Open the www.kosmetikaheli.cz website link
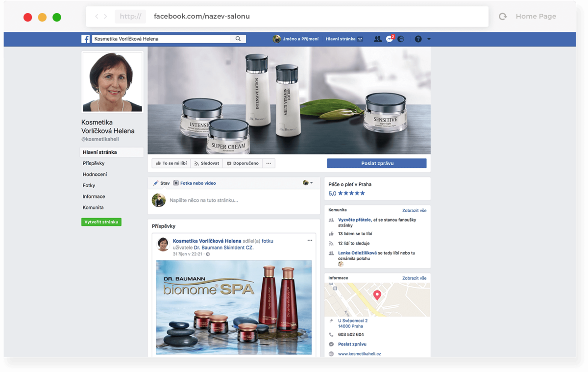The height and width of the screenshot is (372, 588). (x=359, y=353)
